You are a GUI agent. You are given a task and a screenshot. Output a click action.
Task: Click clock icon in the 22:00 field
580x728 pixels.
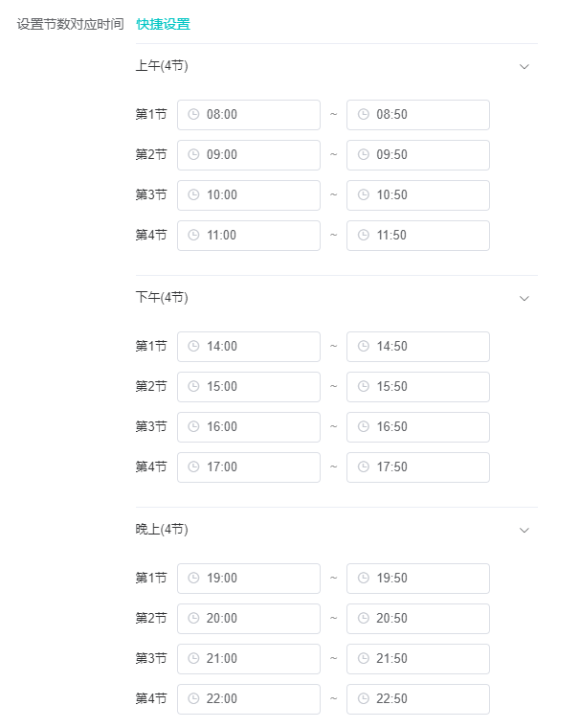(193, 698)
